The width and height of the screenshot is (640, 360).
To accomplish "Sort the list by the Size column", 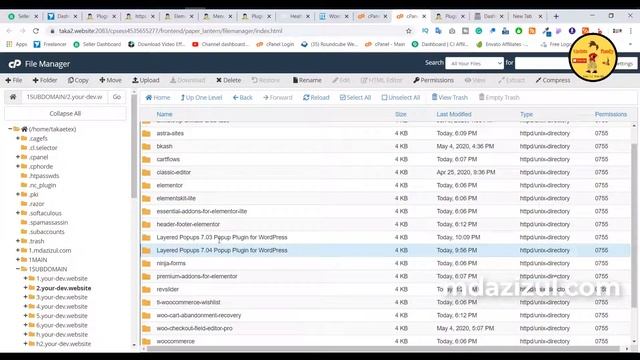I will pyautogui.click(x=401, y=114).
